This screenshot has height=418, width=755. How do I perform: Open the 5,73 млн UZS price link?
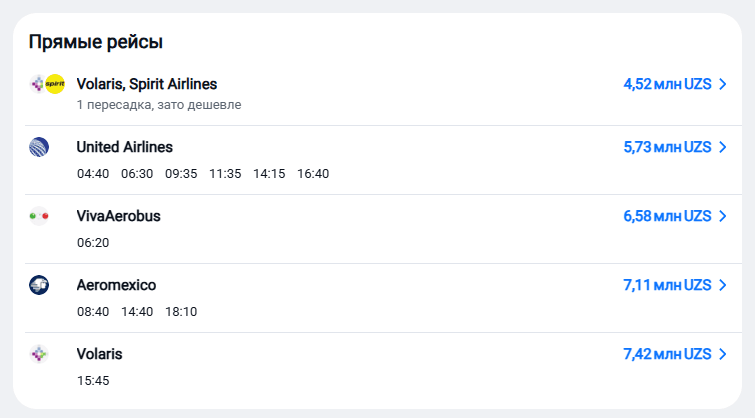[666, 147]
